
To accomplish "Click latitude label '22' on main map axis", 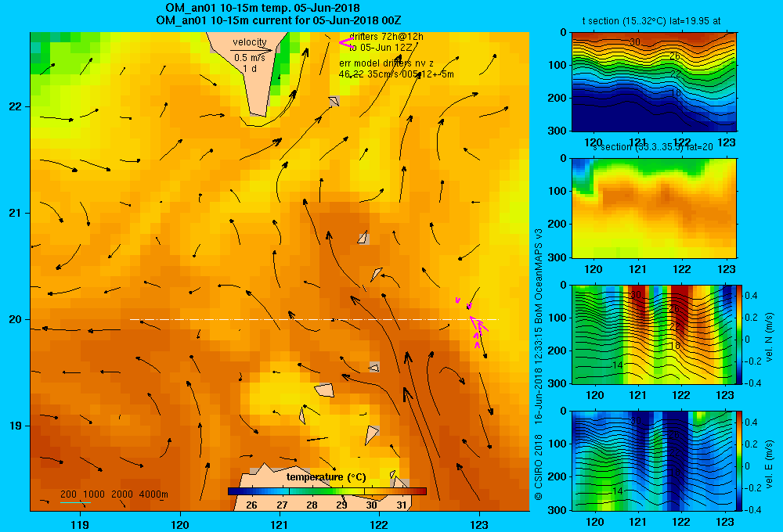I will 16,107.
